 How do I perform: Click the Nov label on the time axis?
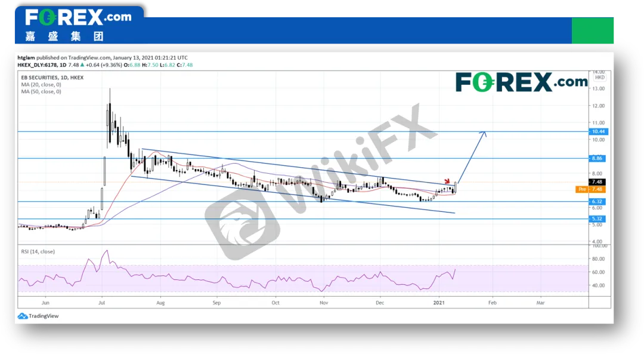[324, 303]
